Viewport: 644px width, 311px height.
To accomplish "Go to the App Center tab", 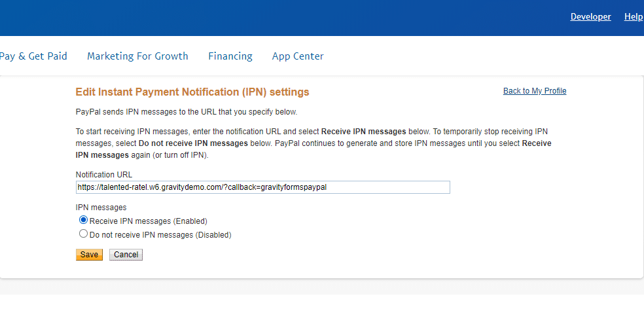I will point(298,56).
